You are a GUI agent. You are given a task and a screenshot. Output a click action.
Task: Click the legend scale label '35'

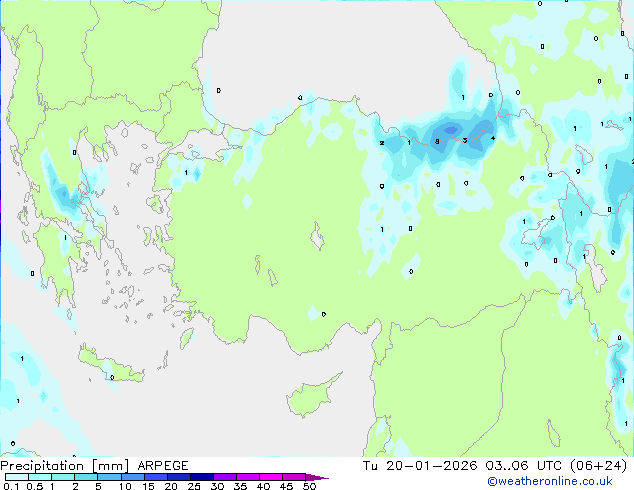240,486
